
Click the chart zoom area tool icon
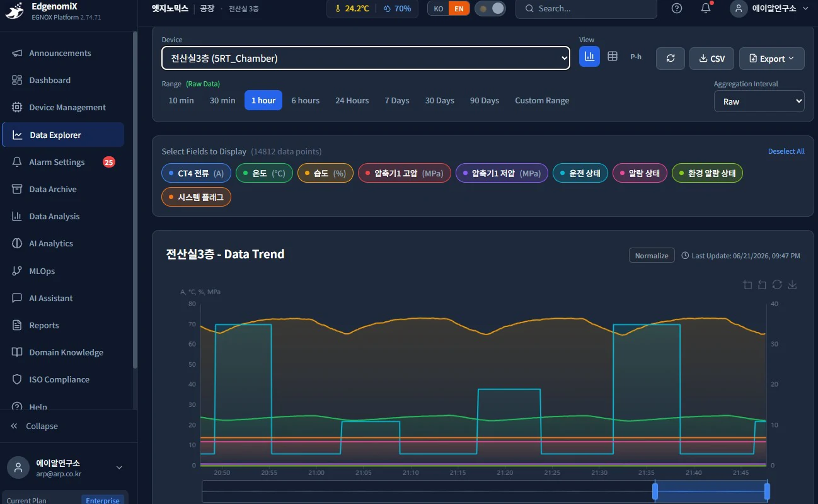[747, 285]
